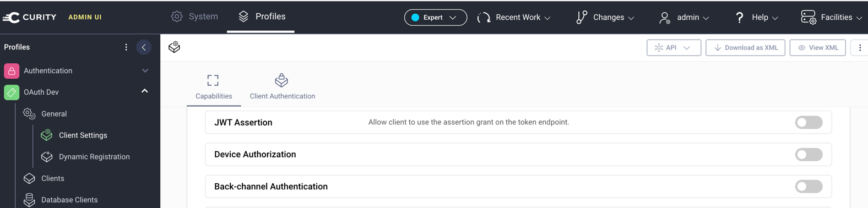
Task: Click the Back-channel Authentication heading
Action: point(271,187)
